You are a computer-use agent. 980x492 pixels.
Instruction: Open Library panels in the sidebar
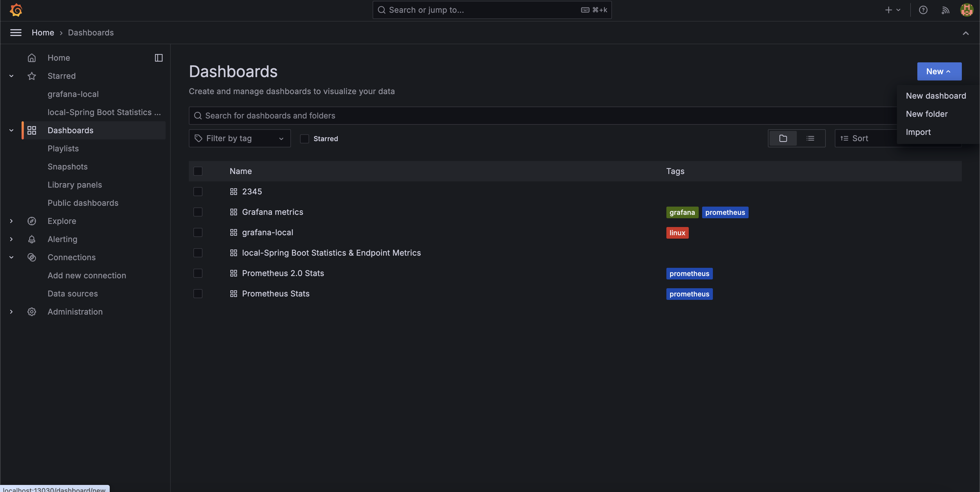pyautogui.click(x=75, y=185)
